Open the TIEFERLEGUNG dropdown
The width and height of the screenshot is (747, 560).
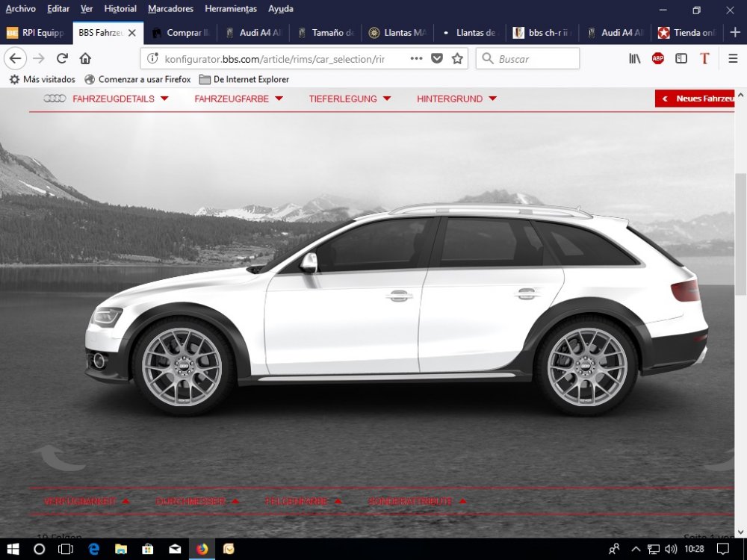tap(350, 99)
